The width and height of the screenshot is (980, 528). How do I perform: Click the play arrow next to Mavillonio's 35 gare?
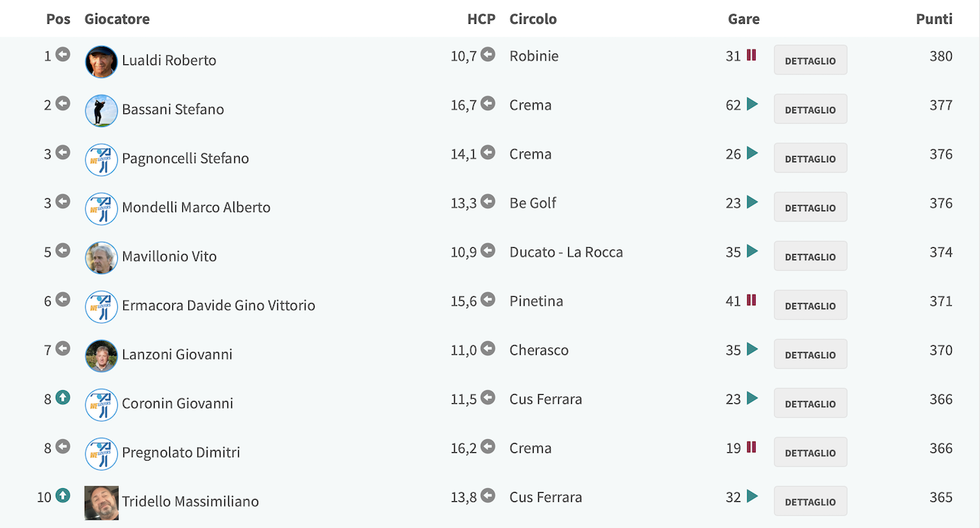click(x=752, y=251)
